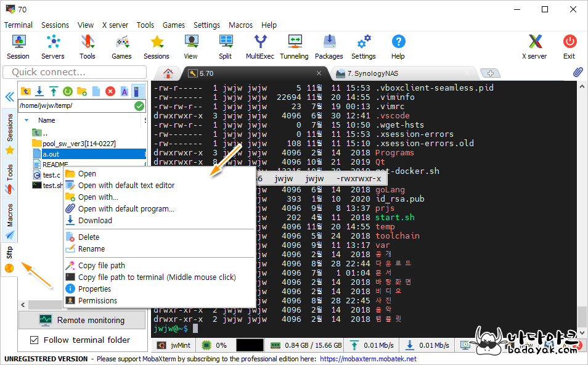Open the Help question mark icon
588x365 pixels.
click(398, 46)
